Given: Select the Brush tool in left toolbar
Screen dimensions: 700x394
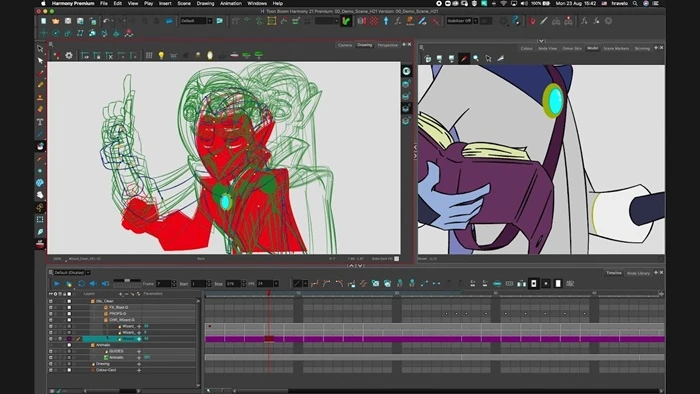Looking at the screenshot, I should 40,73.
